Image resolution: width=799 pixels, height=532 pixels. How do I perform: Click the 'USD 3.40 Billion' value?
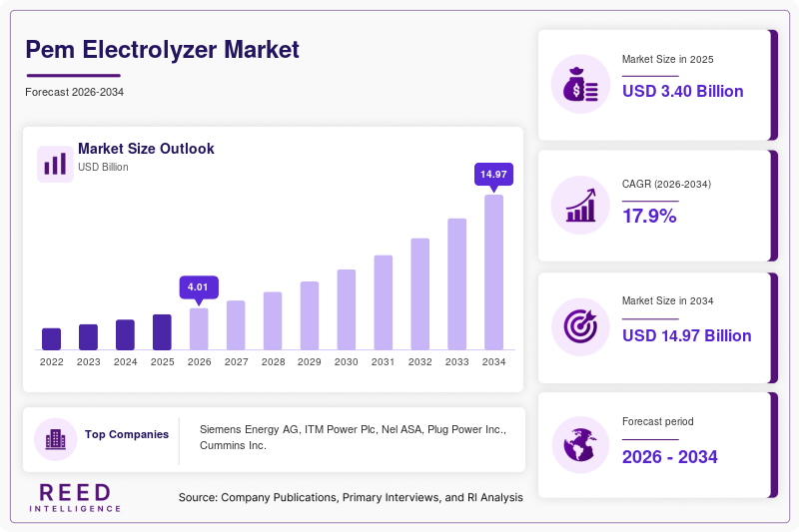pyautogui.click(x=683, y=91)
